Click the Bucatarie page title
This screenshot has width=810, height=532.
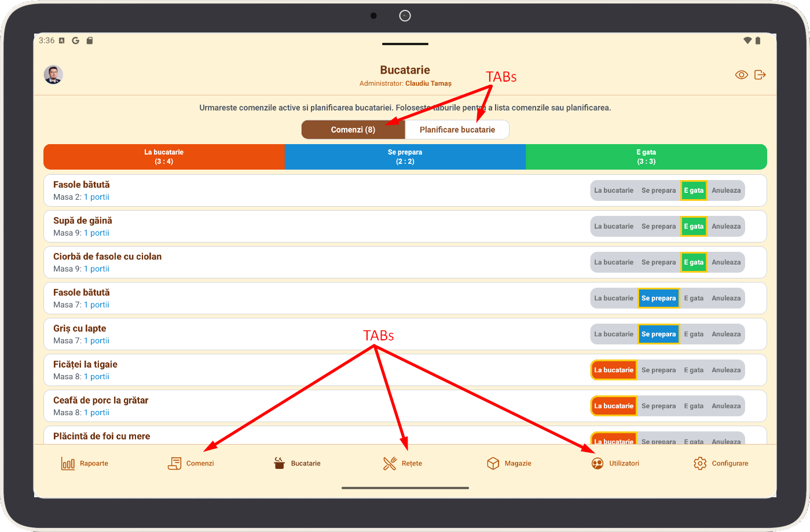pyautogui.click(x=405, y=70)
